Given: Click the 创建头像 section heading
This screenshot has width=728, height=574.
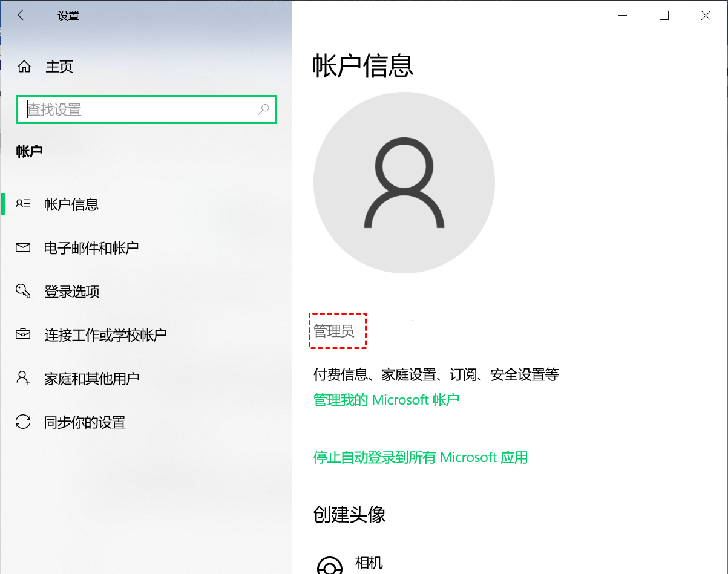Looking at the screenshot, I should tap(349, 515).
